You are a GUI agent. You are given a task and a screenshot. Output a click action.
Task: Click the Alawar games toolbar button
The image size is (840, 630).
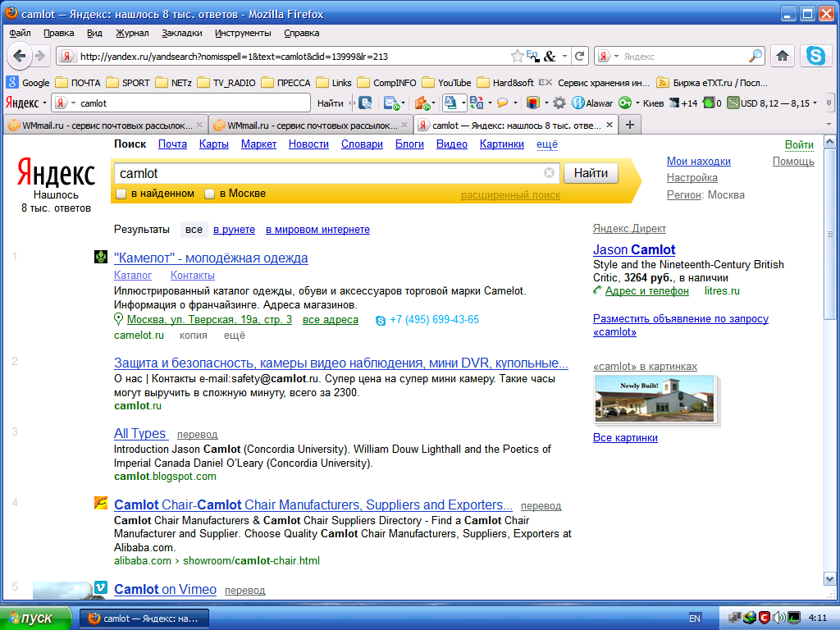[x=592, y=103]
